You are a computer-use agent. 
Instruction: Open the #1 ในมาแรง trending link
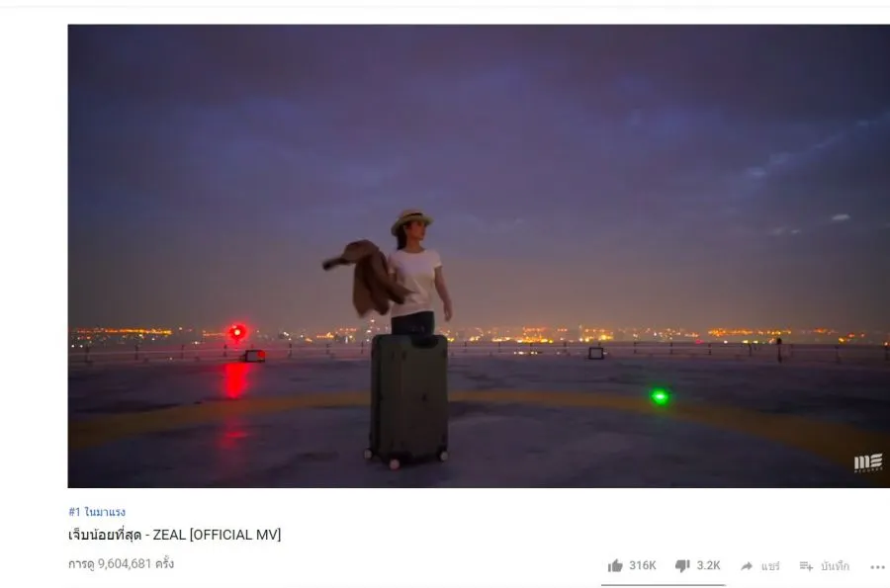[x=97, y=512]
